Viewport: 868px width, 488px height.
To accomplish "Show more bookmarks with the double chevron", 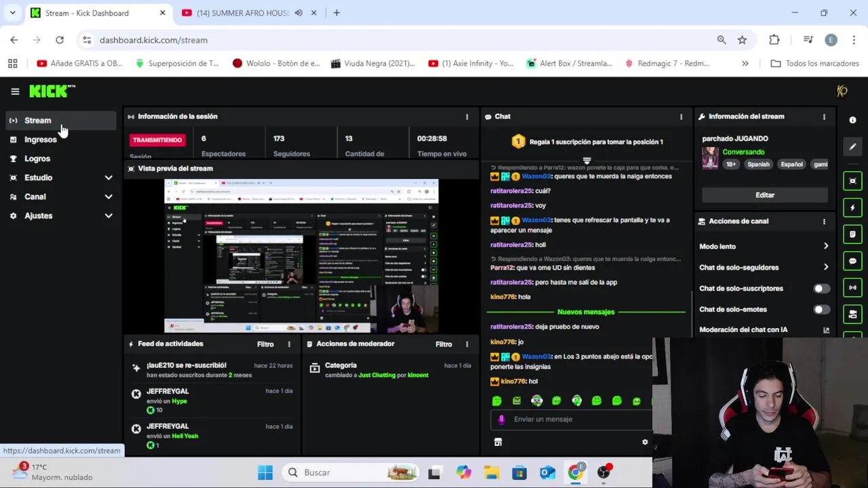I will point(745,64).
